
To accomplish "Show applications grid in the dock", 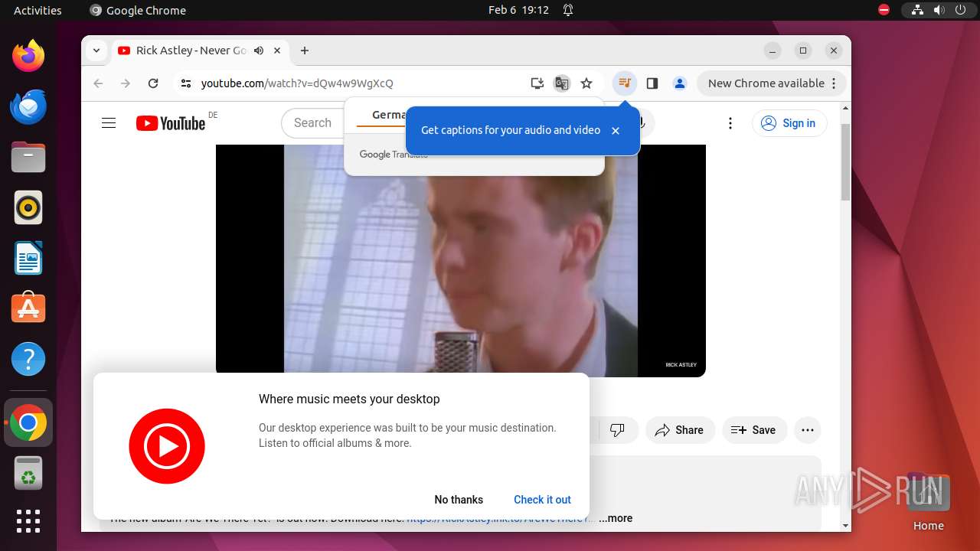I will 28,521.
